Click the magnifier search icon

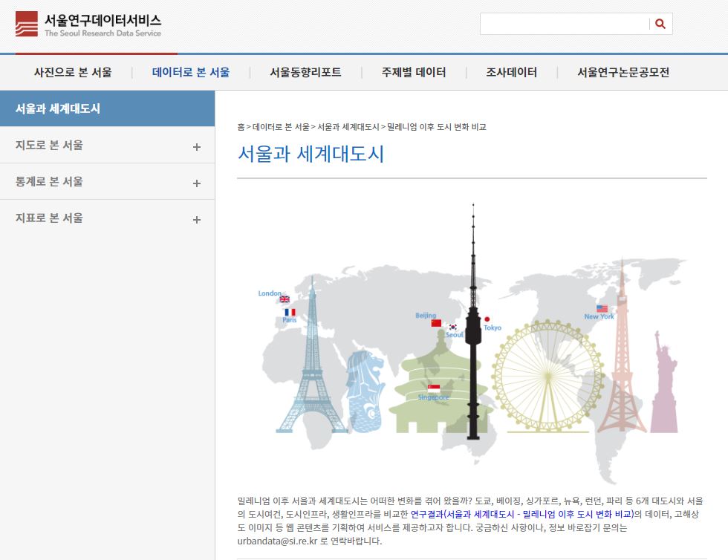[660, 25]
